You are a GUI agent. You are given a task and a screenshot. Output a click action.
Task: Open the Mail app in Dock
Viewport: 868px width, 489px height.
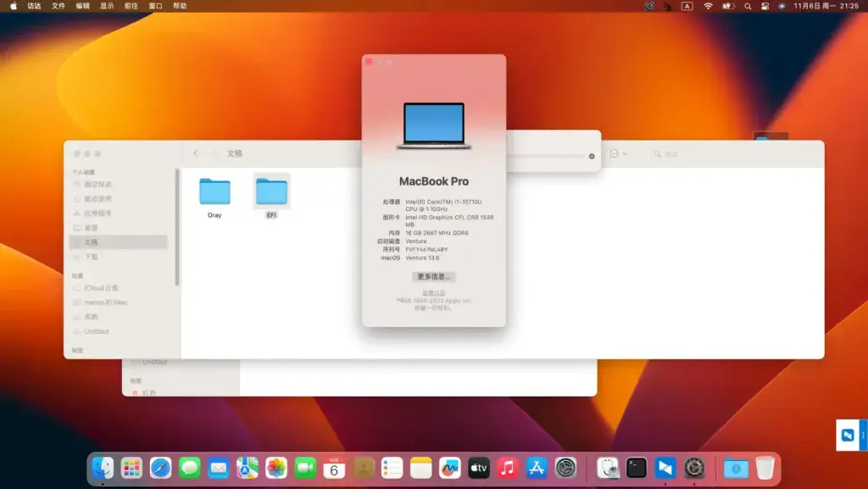tap(218, 469)
